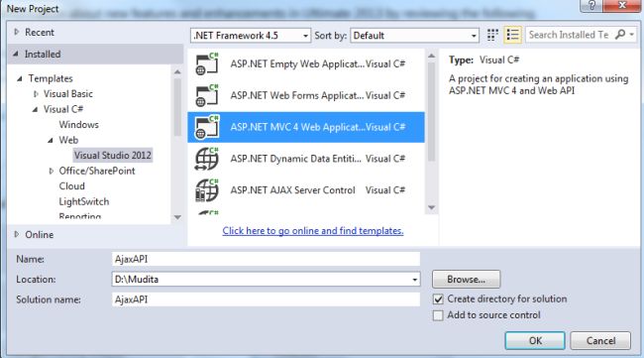Screen dimensions: 644x358
Task: Expand the Visual Basic tree node
Action: (36, 94)
